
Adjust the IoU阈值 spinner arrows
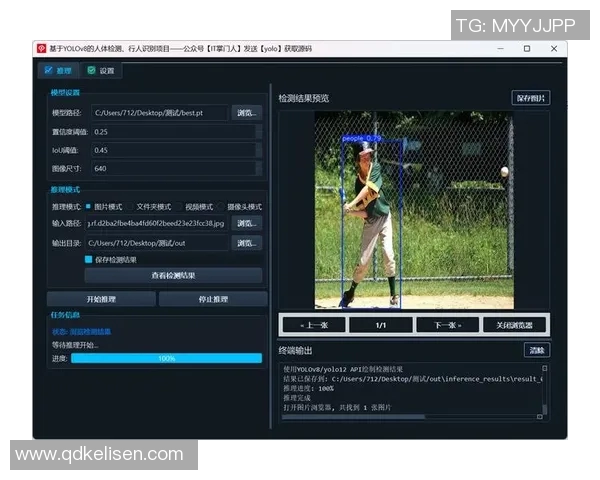coord(260,150)
